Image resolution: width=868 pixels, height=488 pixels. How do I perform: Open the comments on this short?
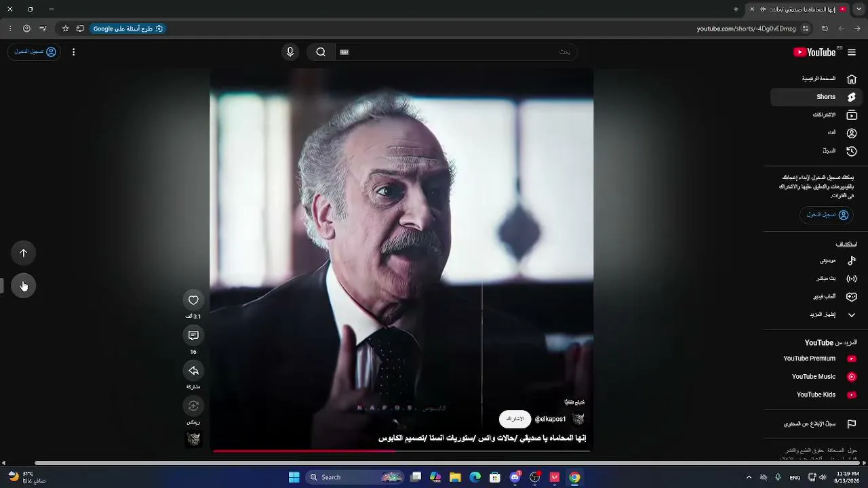click(193, 335)
